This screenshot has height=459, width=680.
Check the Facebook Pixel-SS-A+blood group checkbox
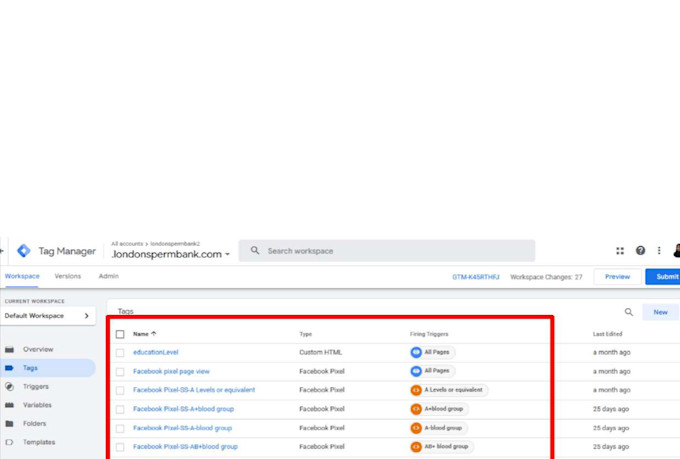click(x=120, y=409)
